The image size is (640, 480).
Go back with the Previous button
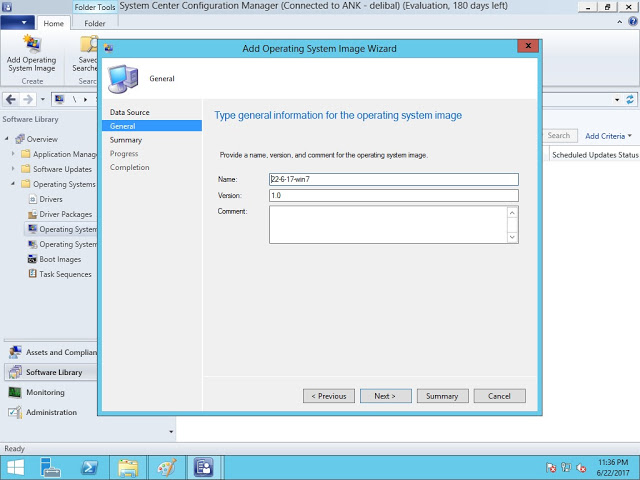(x=329, y=396)
